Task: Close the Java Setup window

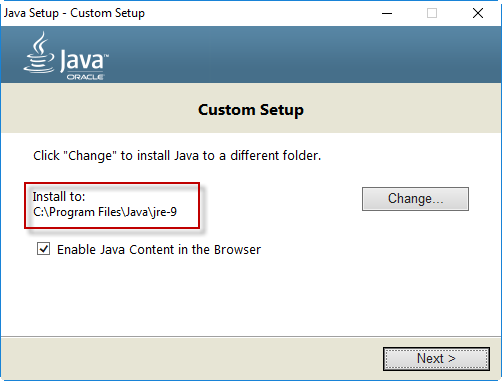Action: (x=478, y=13)
